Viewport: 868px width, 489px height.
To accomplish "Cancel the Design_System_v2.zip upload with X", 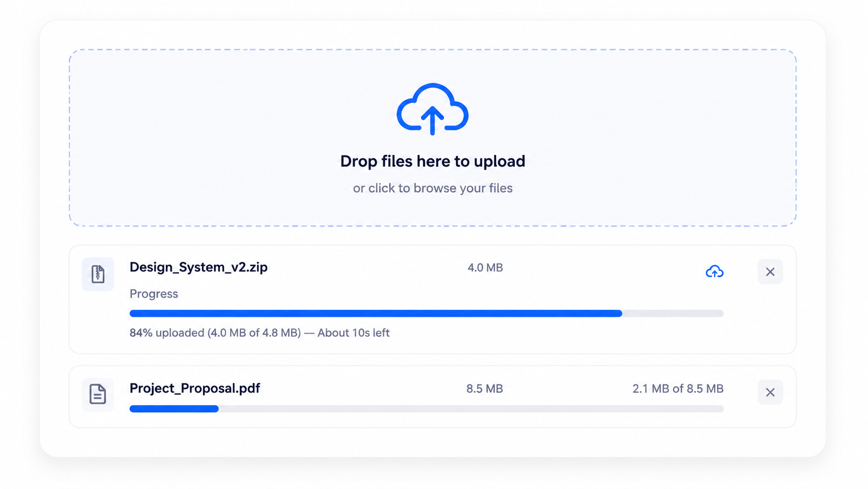I will pyautogui.click(x=770, y=272).
